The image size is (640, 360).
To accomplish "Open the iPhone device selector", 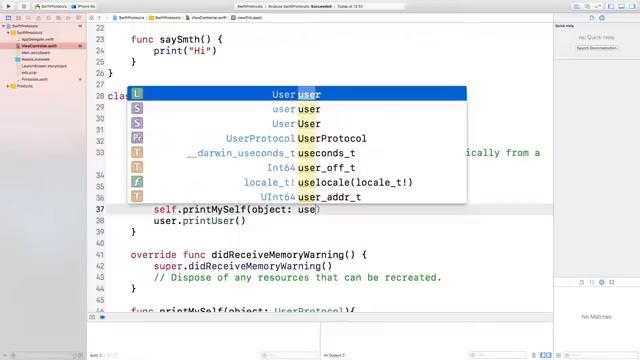I will [83, 7].
